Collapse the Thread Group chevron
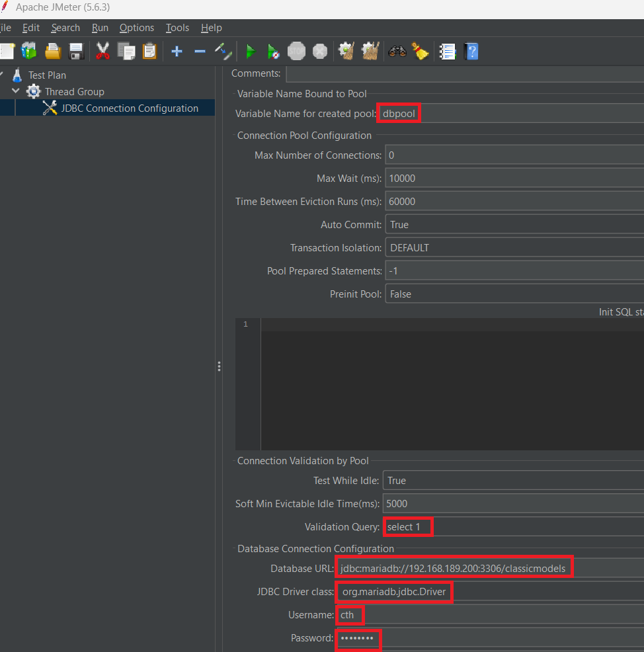This screenshot has height=652, width=644. [16, 91]
